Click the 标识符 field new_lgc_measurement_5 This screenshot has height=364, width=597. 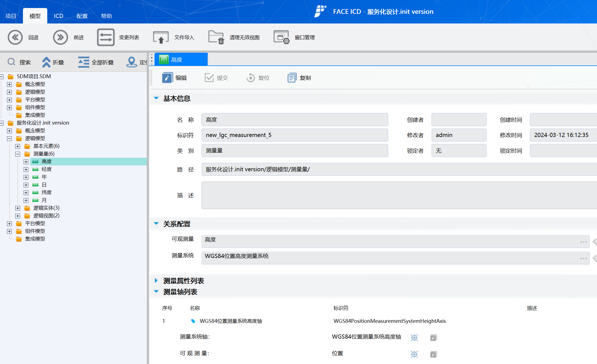(x=295, y=135)
